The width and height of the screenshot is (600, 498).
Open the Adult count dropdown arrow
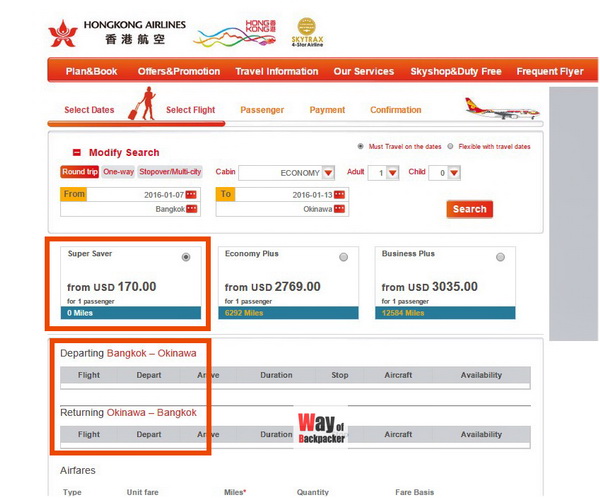pyautogui.click(x=393, y=173)
